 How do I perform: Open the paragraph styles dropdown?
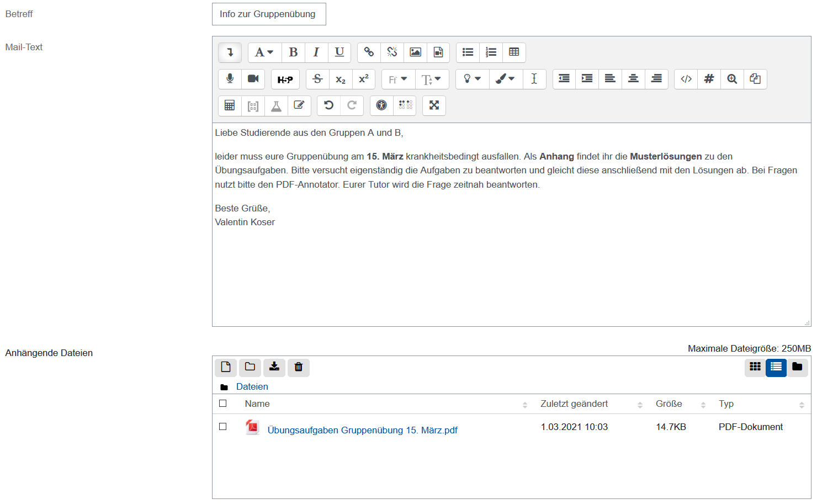click(x=264, y=52)
